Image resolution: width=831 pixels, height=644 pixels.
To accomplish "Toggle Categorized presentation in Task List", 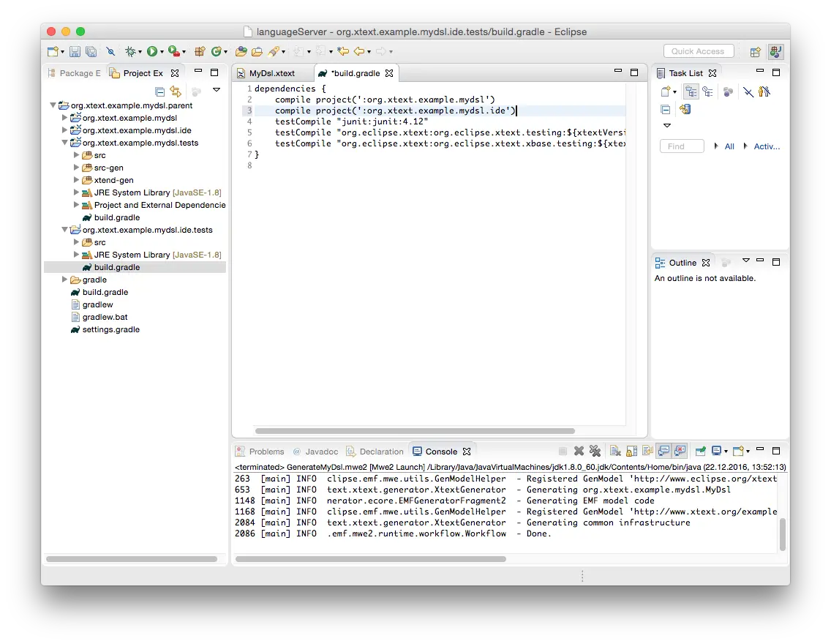I will click(x=691, y=91).
